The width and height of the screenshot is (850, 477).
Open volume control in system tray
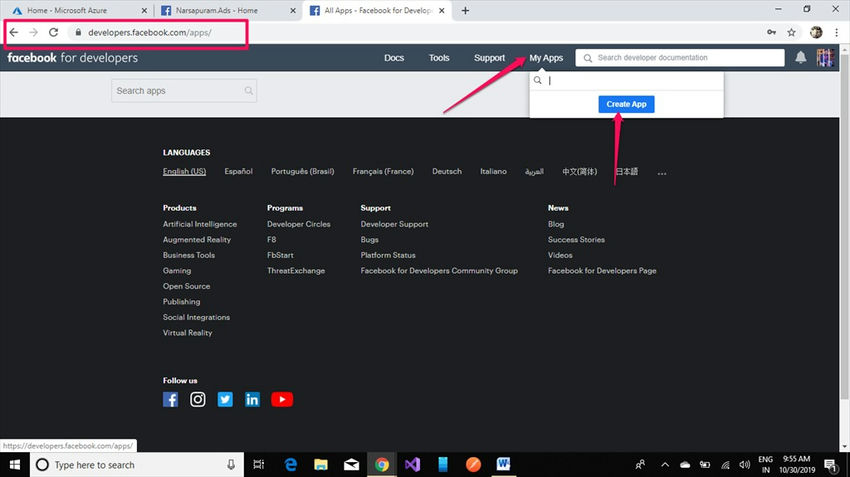click(745, 465)
